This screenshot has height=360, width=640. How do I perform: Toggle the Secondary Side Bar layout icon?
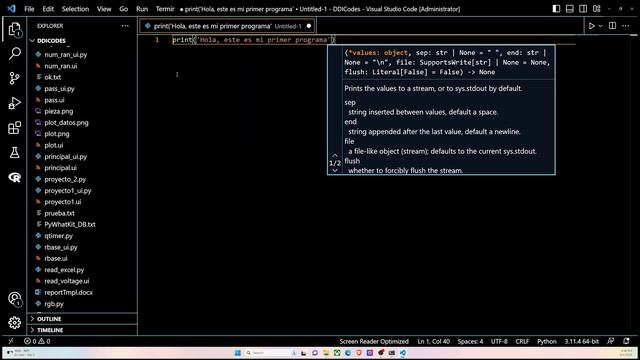pyautogui.click(x=583, y=9)
